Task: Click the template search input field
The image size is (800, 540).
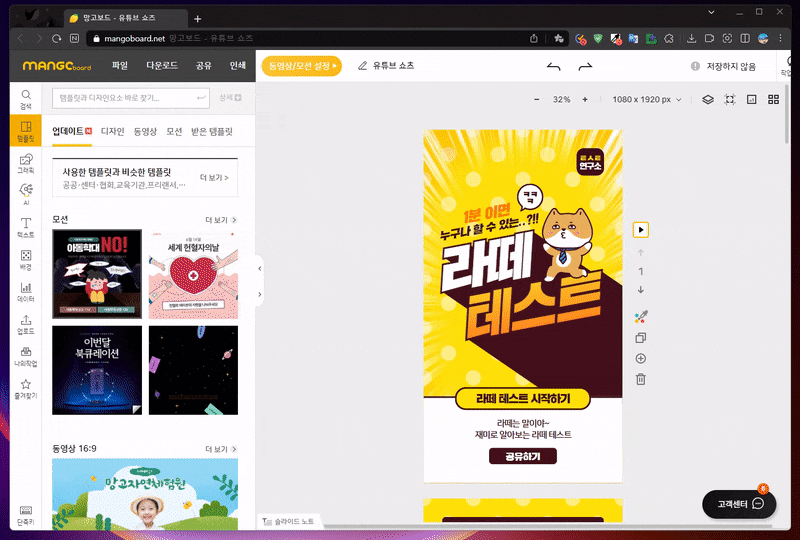Action: [131, 97]
